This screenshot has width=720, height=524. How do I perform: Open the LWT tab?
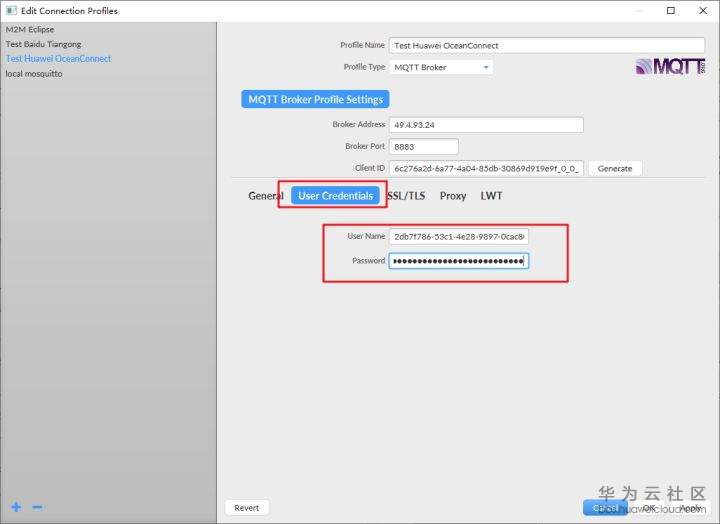tap(491, 196)
